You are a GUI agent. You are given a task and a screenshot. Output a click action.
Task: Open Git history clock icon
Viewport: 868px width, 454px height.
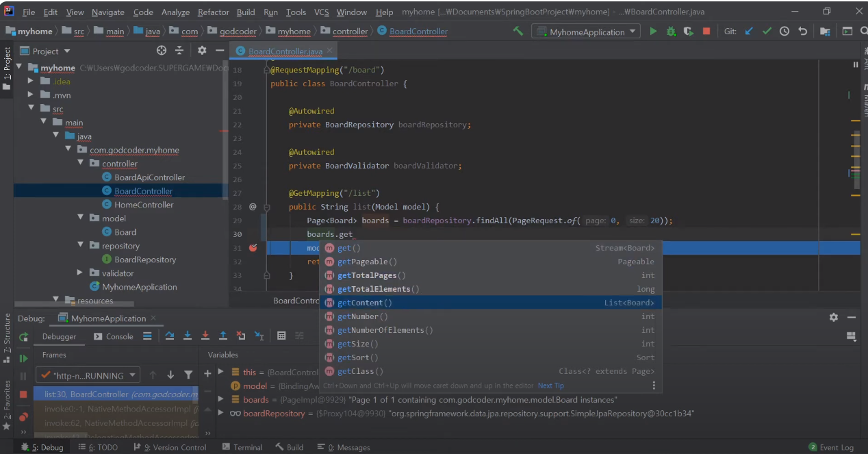coord(784,31)
